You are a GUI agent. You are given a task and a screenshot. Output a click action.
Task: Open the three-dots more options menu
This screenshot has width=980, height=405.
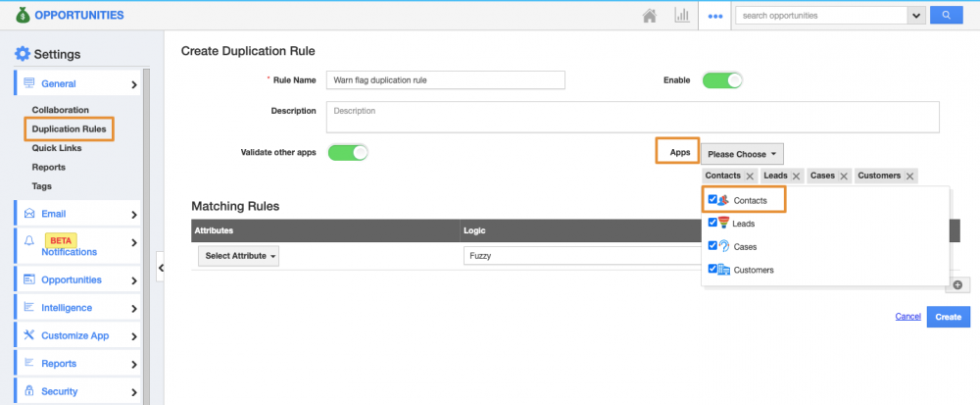715,16
